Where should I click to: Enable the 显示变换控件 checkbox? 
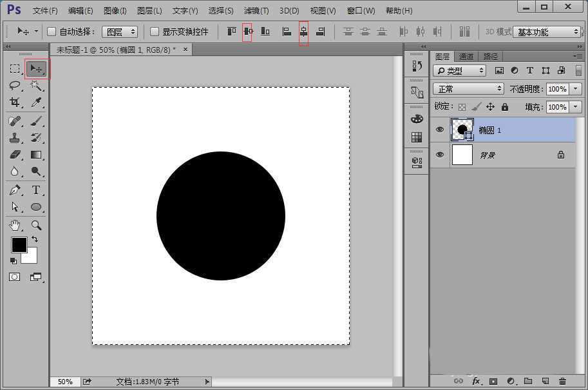pyautogui.click(x=155, y=32)
